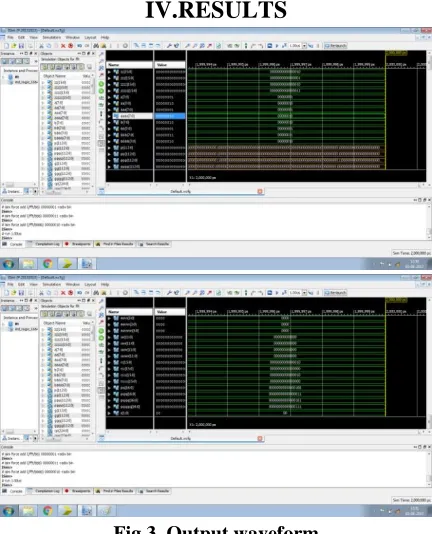Click Zoom In icon on upper waveform side toolbar
Screen dimensions: 432x534
tap(102, 54)
